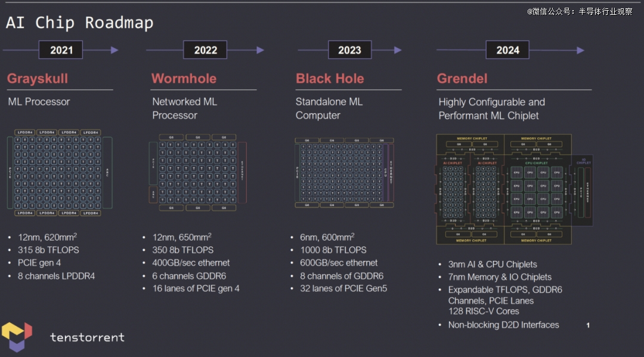Click the '600GB/sec ethernet' bullet
Image resolution: width=644 pixels, height=357 pixels.
coord(339,263)
